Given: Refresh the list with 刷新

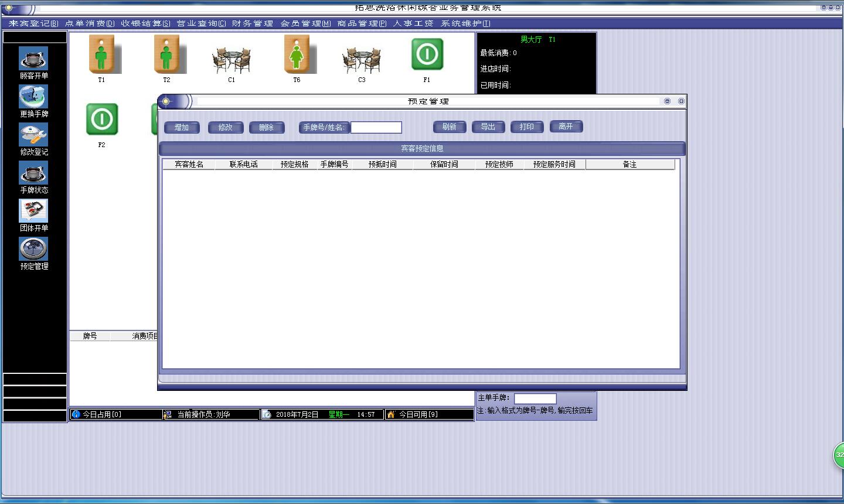Looking at the screenshot, I should 450,127.
